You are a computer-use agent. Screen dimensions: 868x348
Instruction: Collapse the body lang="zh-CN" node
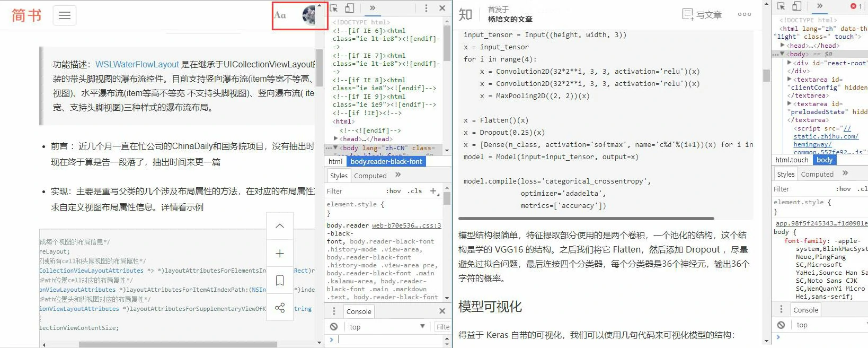pos(335,148)
